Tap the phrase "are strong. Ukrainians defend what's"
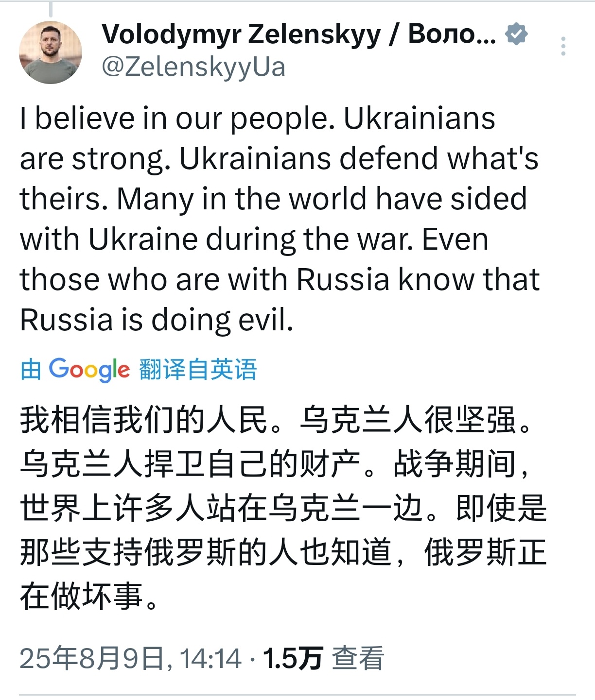The image size is (595, 700). click(x=279, y=159)
